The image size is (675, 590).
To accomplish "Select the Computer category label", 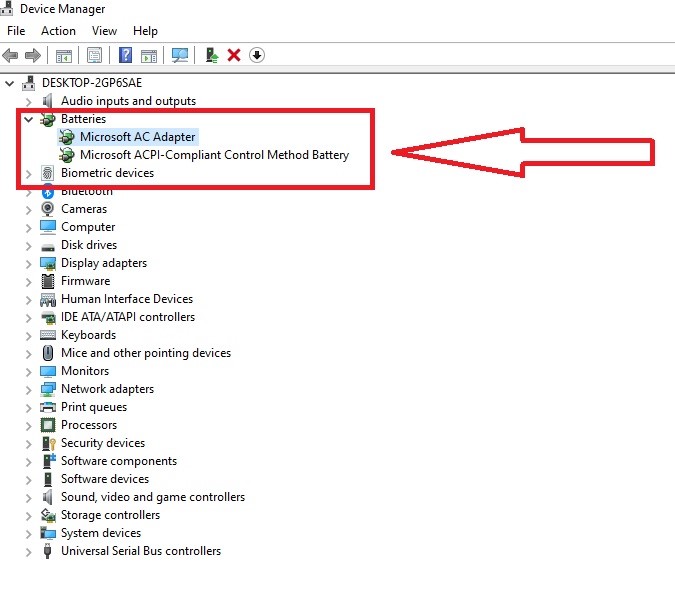I will (88, 227).
